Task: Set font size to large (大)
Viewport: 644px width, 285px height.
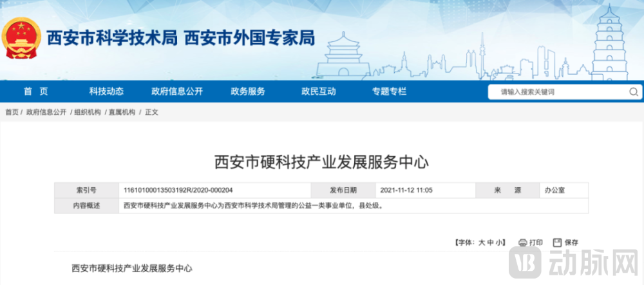Action: [x=480, y=242]
